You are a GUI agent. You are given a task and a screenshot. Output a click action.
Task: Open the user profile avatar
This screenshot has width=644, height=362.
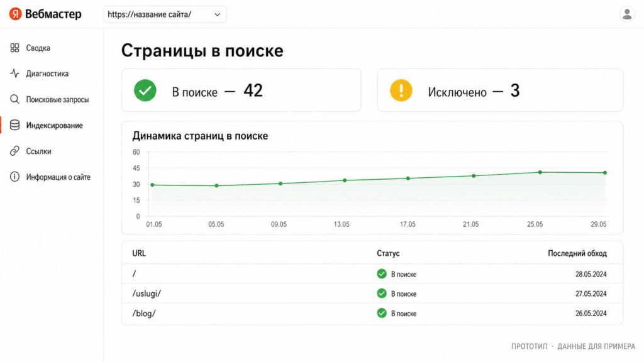point(627,14)
